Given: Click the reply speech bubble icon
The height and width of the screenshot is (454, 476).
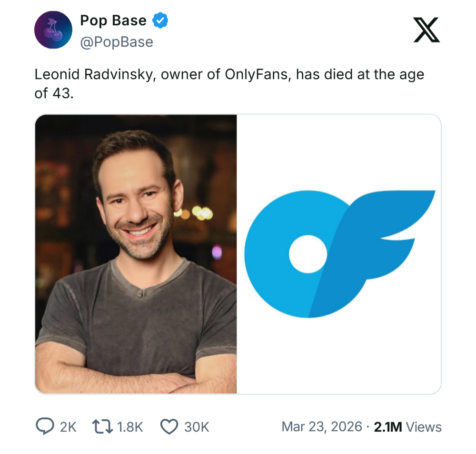Looking at the screenshot, I should click(45, 426).
